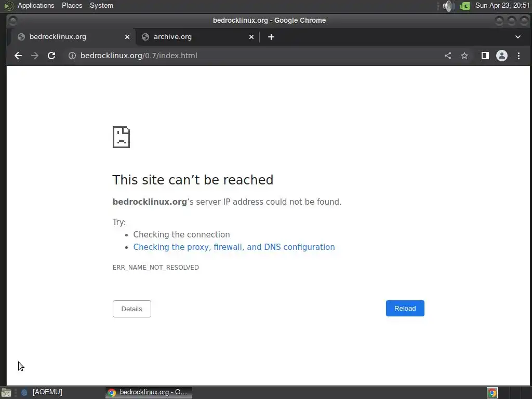Screen dimensions: 532x399
Task: Click the forward navigation arrow
Action: click(x=35, y=56)
